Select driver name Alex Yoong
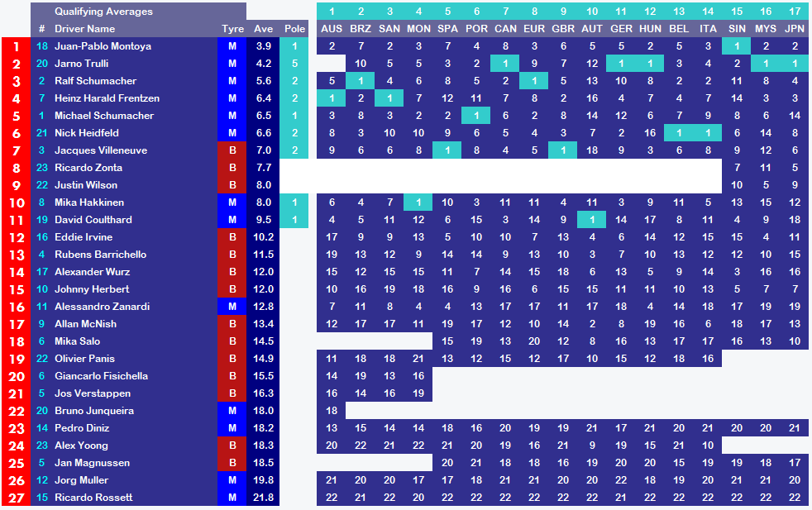The width and height of the screenshot is (812, 510). click(81, 446)
